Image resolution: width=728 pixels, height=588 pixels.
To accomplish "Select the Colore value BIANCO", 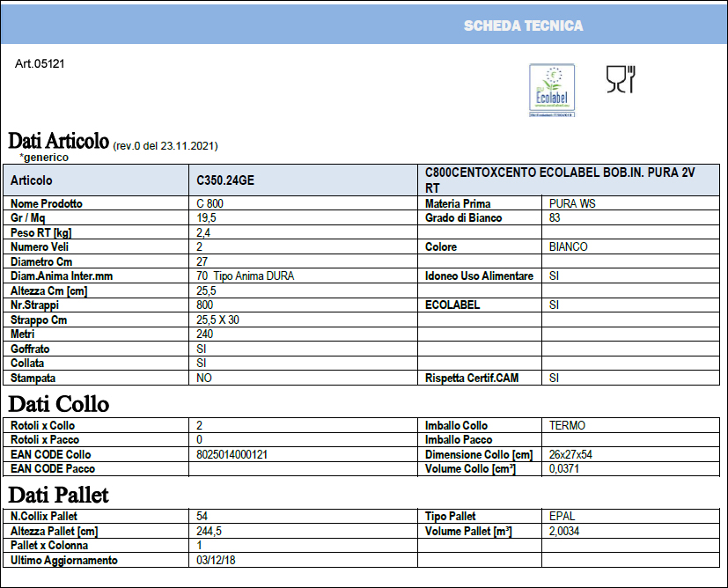I will pyautogui.click(x=569, y=246).
